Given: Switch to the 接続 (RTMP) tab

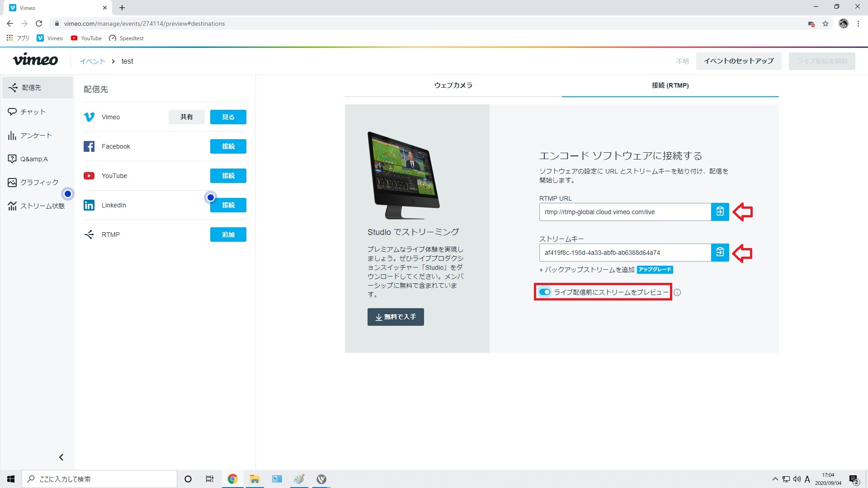Looking at the screenshot, I should [670, 85].
